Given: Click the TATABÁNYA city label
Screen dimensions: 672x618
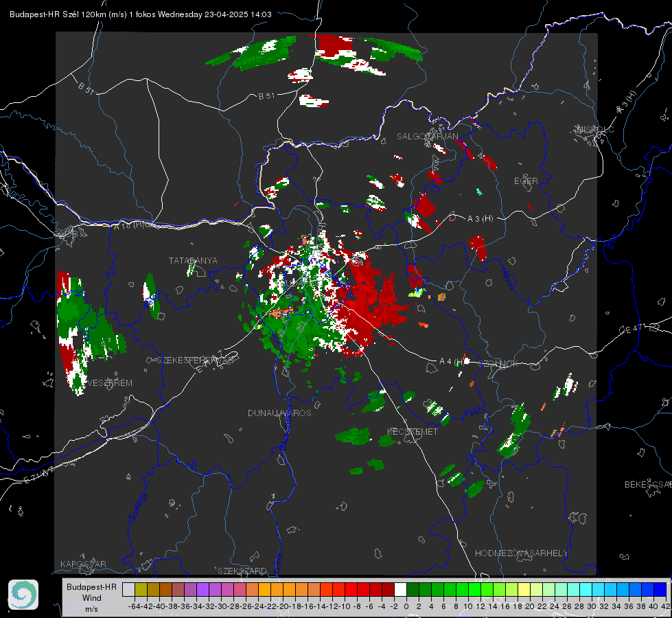Looking at the screenshot, I should (193, 260).
